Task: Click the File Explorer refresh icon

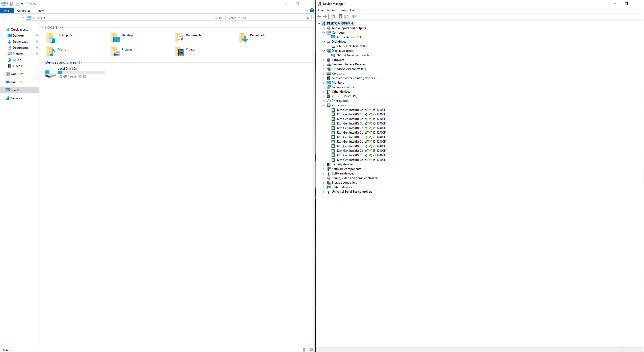Action: 220,18
